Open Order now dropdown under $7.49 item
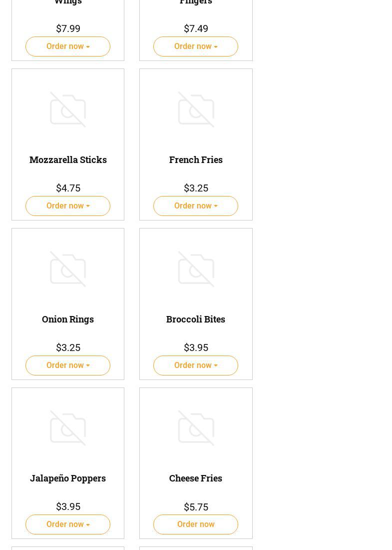 point(196,46)
